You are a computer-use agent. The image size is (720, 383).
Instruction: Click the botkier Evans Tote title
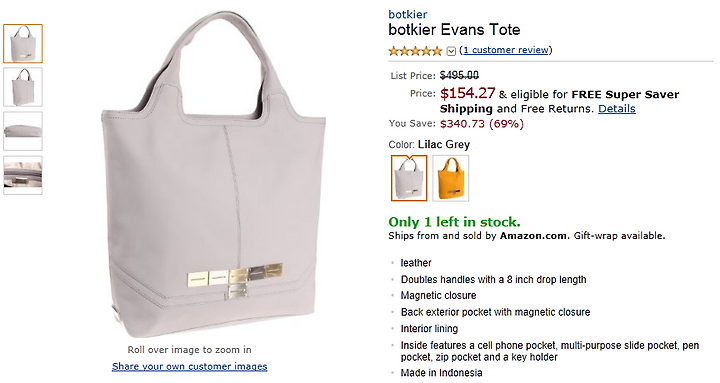[454, 30]
